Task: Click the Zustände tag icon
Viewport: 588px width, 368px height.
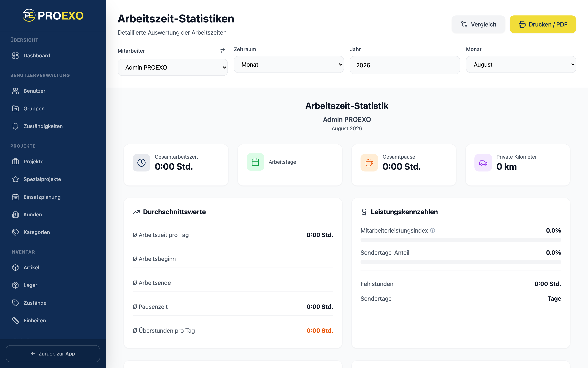Action: point(15,303)
